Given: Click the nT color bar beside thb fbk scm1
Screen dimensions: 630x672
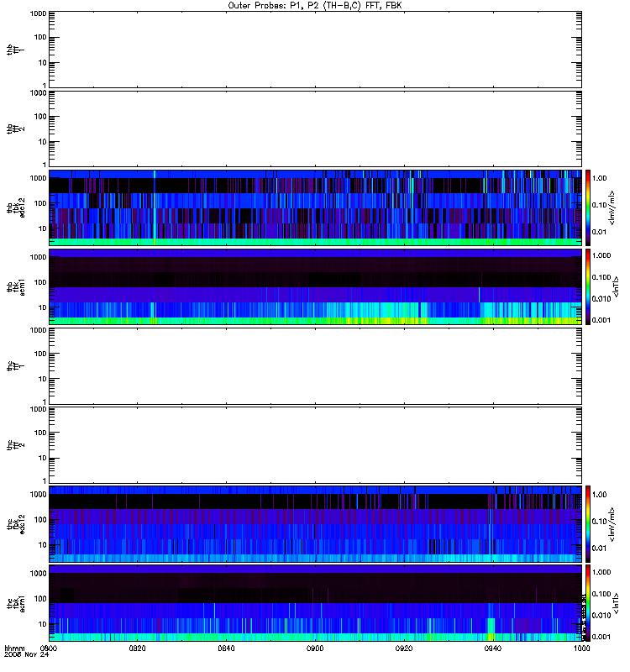Looking at the screenshot, I should 588,286.
